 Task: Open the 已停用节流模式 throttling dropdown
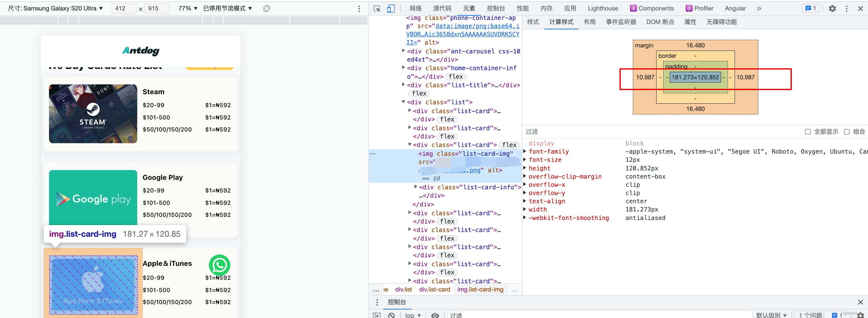coord(228,9)
